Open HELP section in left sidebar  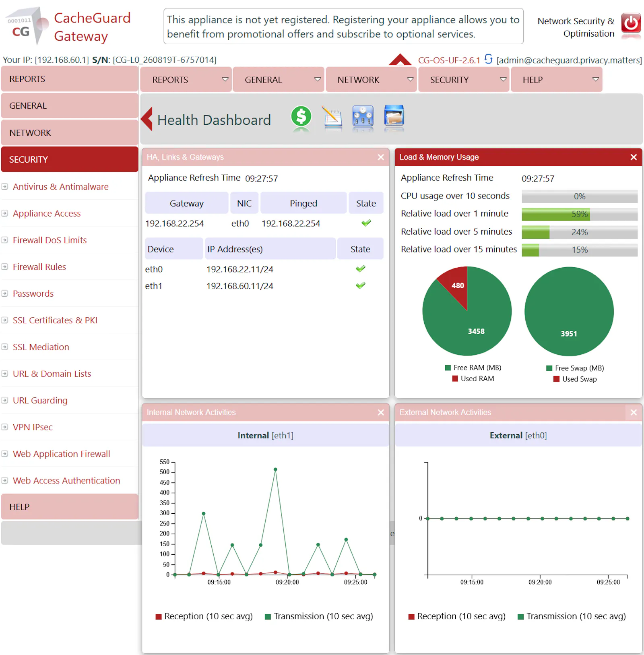(70, 506)
